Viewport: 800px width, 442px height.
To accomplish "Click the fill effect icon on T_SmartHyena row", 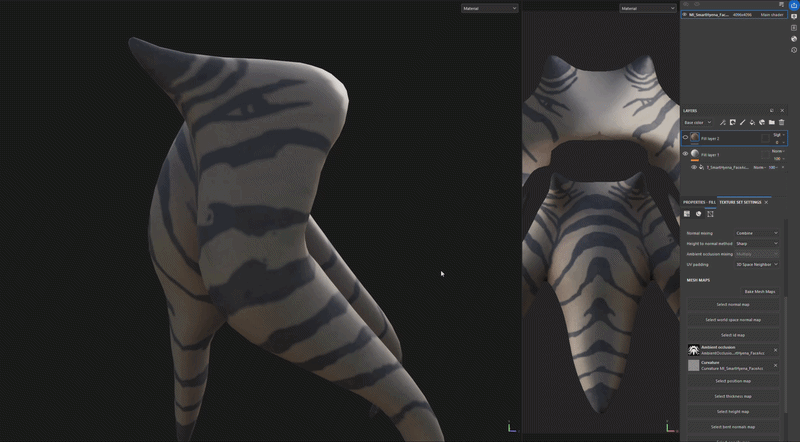I will click(x=702, y=167).
